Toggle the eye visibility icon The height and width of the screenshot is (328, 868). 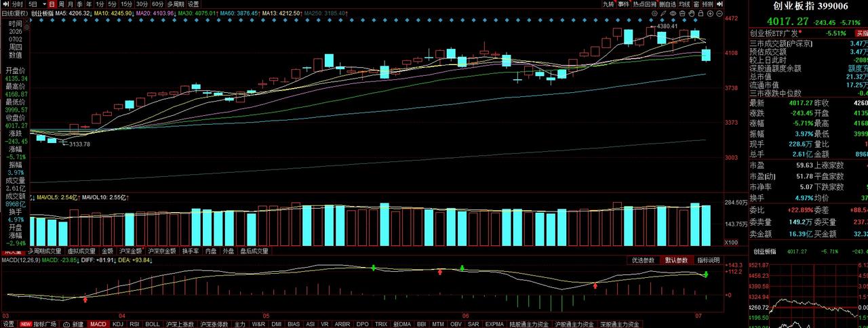click(x=673, y=14)
